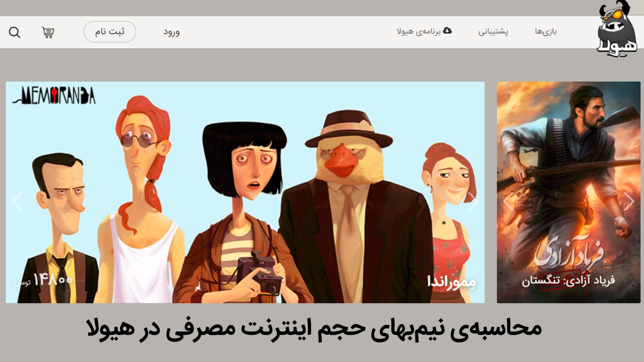This screenshot has height=362, width=644.
Task: Open the search magnifier icon
Action: pyautogui.click(x=14, y=32)
